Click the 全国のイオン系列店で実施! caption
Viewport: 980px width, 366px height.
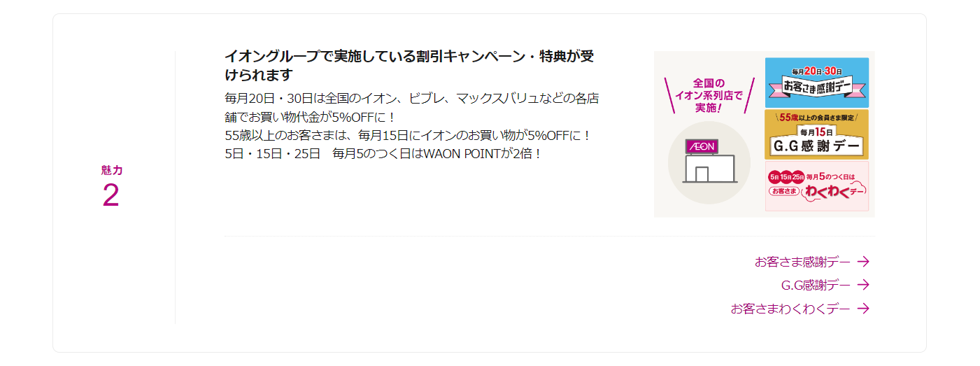pyautogui.click(x=709, y=96)
